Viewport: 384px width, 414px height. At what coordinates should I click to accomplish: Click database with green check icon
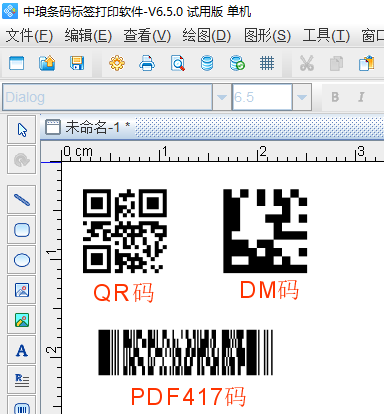[x=237, y=63]
